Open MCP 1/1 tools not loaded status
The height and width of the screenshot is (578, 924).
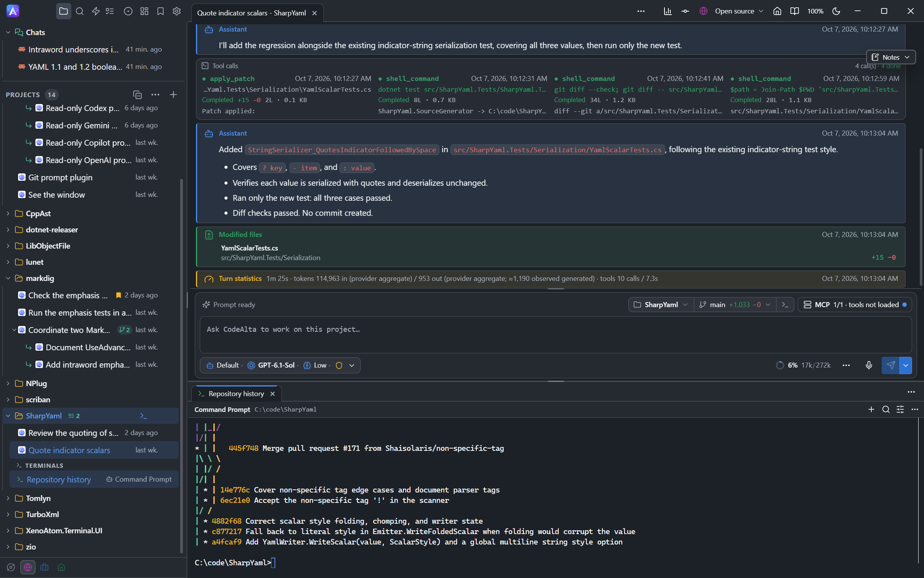854,305
